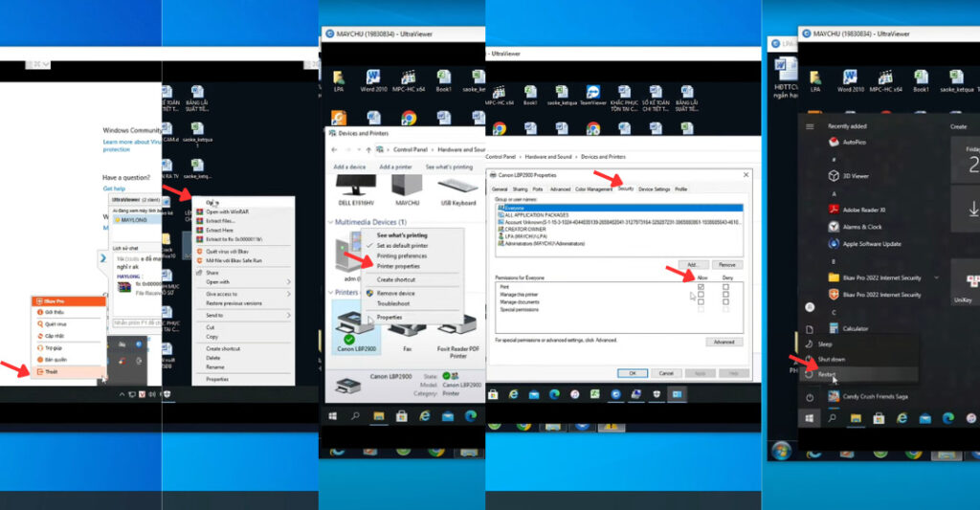Screen dimensions: 980x510
Task: Go back in Devices and Printers window
Action: tap(334, 149)
